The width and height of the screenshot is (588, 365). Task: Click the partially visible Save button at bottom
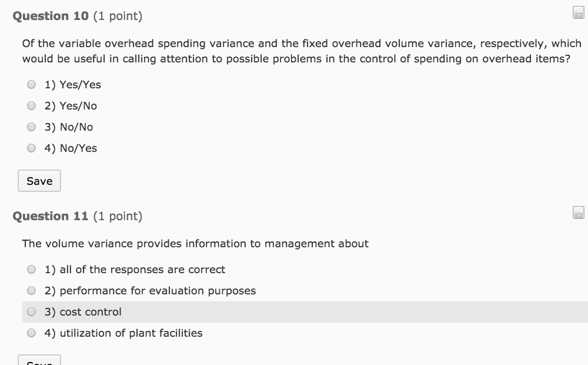(x=39, y=361)
